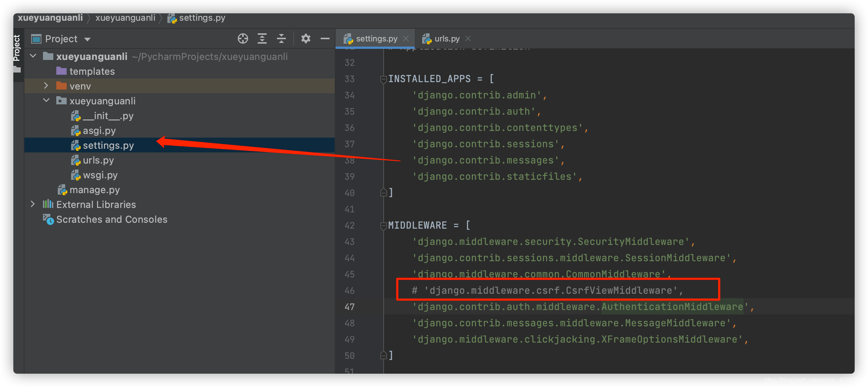Click the project path ~/PycharmProjects/xueyuanguanli
Viewport: 868px width, 387px height.
(210, 57)
